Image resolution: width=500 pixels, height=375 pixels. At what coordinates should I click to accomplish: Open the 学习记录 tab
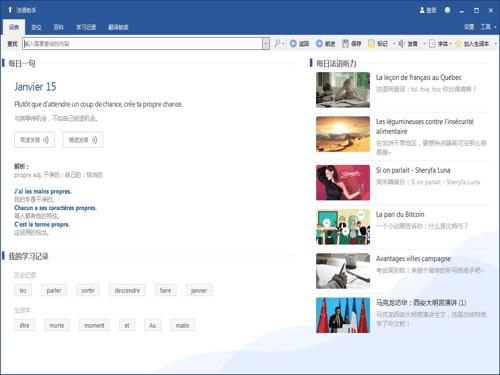(x=86, y=27)
